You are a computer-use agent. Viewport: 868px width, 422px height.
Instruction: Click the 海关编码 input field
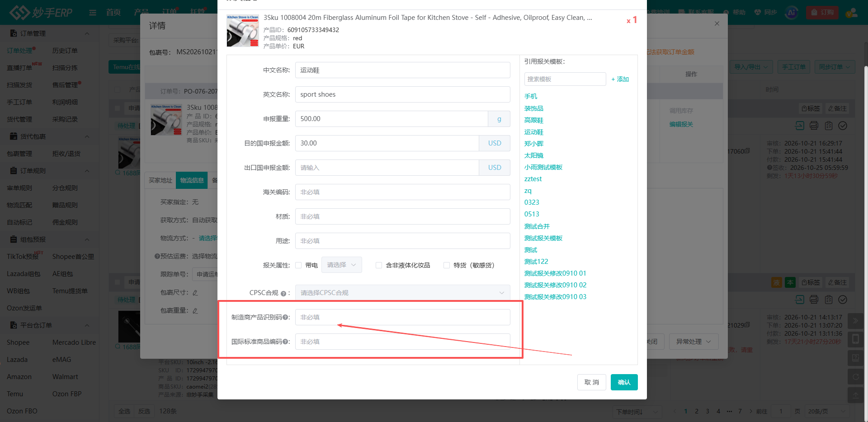tap(402, 192)
